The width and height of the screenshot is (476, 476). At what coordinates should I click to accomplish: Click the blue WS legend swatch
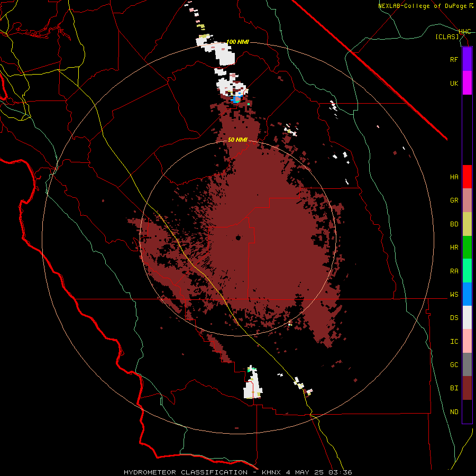[x=467, y=294]
